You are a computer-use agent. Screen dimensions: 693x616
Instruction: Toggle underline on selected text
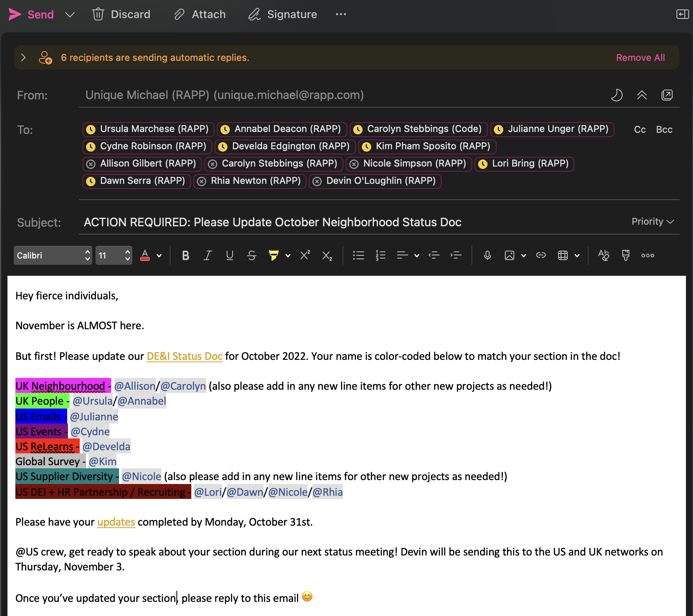(229, 255)
